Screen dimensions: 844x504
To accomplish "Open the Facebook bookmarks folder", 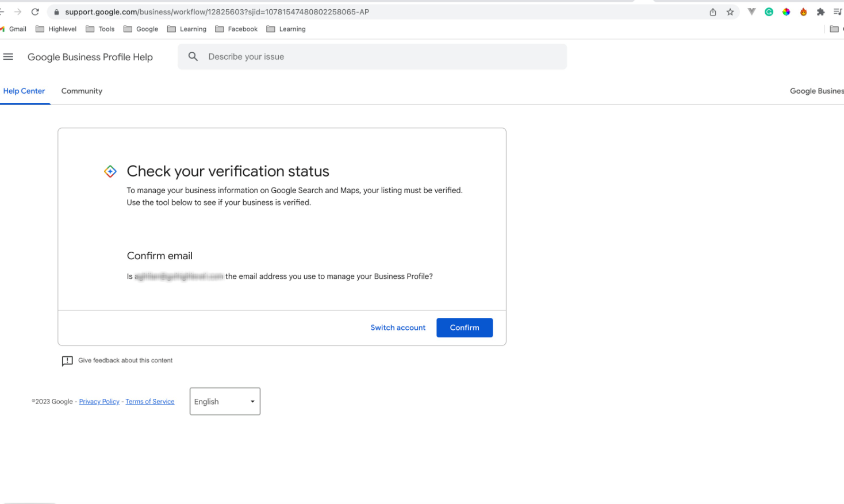I will (x=236, y=29).
